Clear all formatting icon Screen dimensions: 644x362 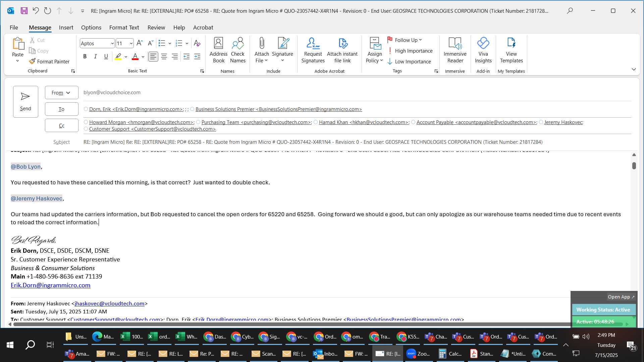(197, 43)
